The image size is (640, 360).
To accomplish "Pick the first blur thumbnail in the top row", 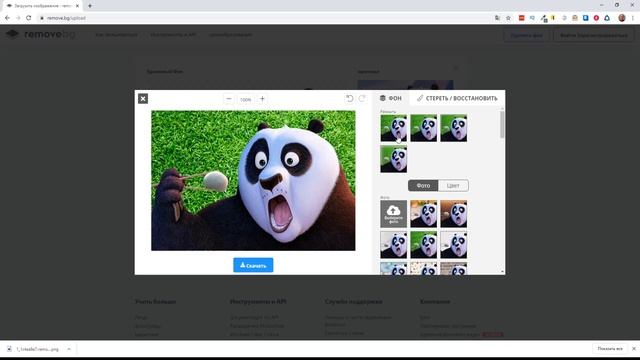I will pyautogui.click(x=393, y=128).
